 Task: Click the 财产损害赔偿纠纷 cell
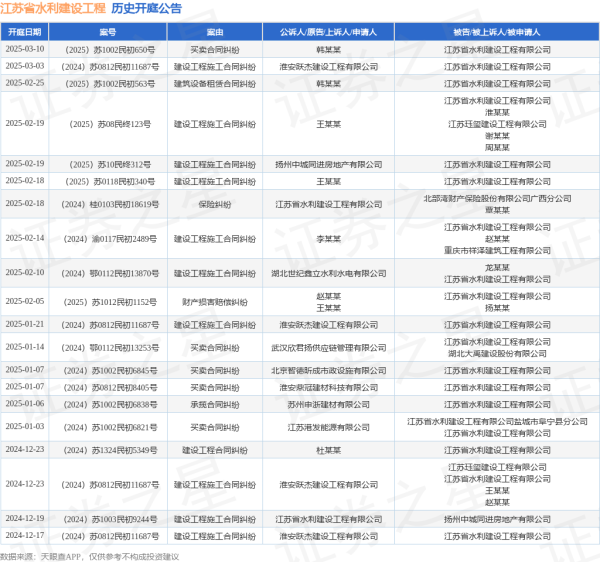[x=215, y=302]
